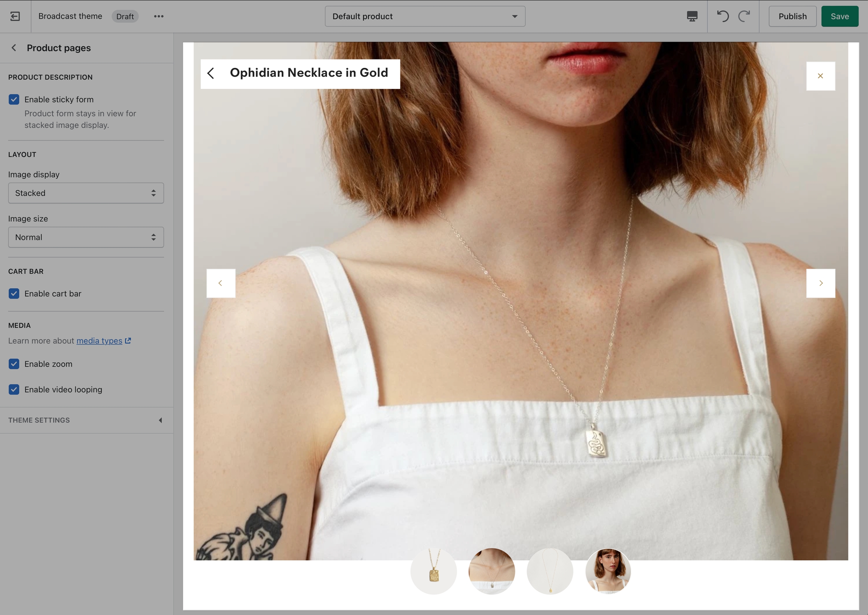868x615 pixels.
Task: Click the redo arrow icon
Action: 744,16
